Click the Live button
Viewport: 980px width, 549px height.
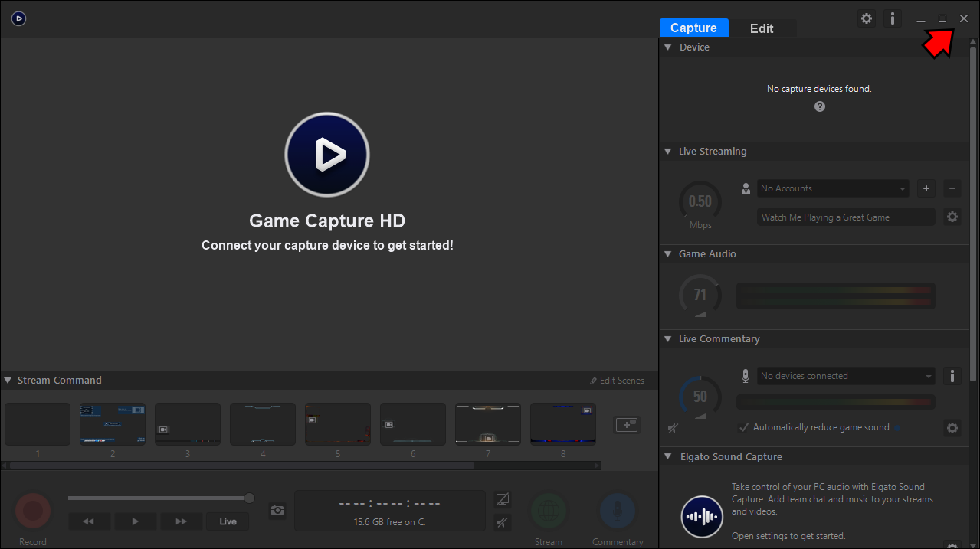click(x=228, y=521)
